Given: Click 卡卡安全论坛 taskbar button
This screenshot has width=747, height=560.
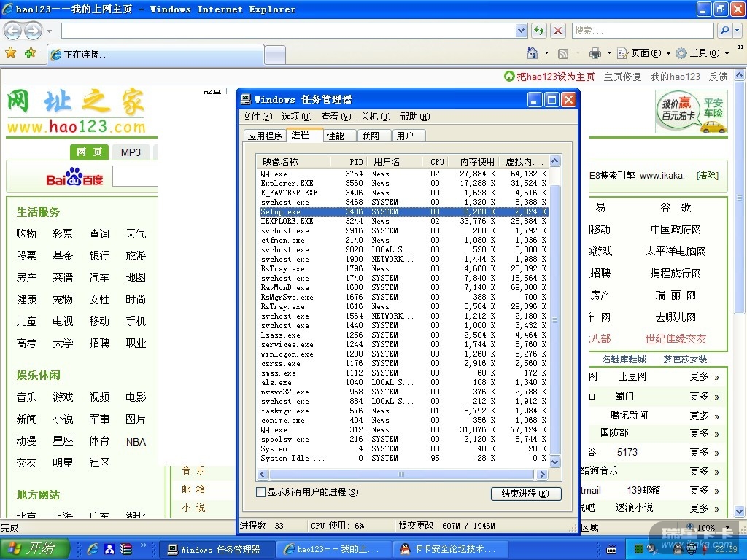Looking at the screenshot, I should click(x=449, y=549).
